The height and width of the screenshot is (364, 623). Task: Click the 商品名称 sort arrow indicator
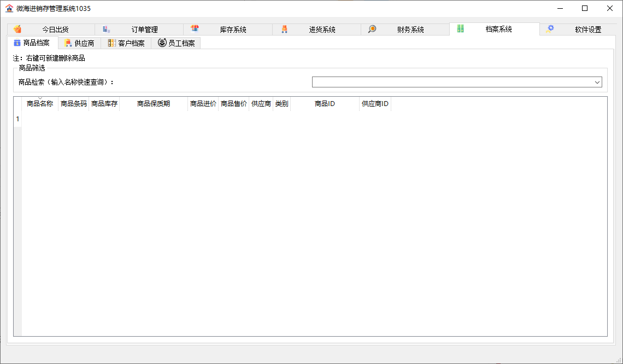coord(40,98)
